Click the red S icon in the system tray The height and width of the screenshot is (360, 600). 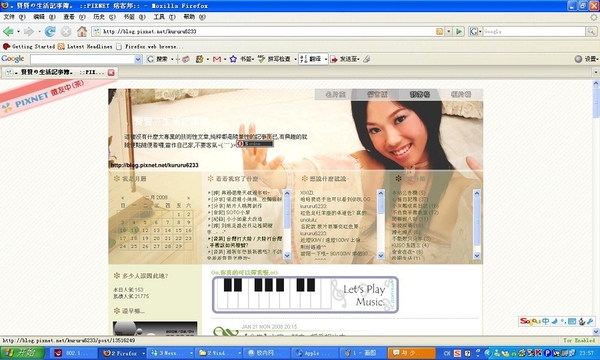[x=457, y=353]
